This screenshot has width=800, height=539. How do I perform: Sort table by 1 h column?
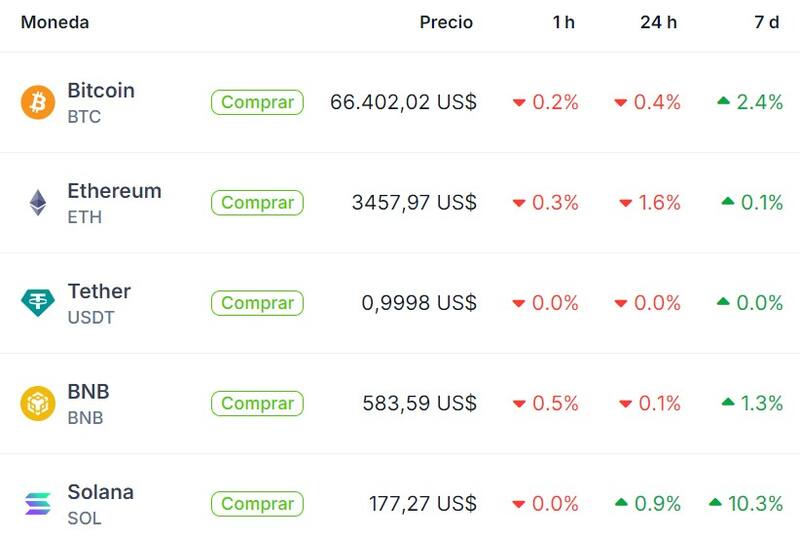(563, 22)
